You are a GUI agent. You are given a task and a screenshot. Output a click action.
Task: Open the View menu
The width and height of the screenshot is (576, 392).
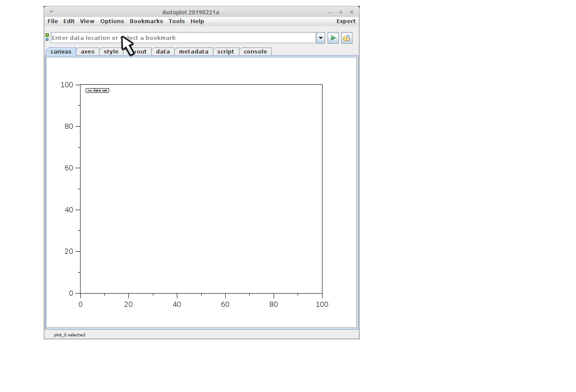pos(87,21)
